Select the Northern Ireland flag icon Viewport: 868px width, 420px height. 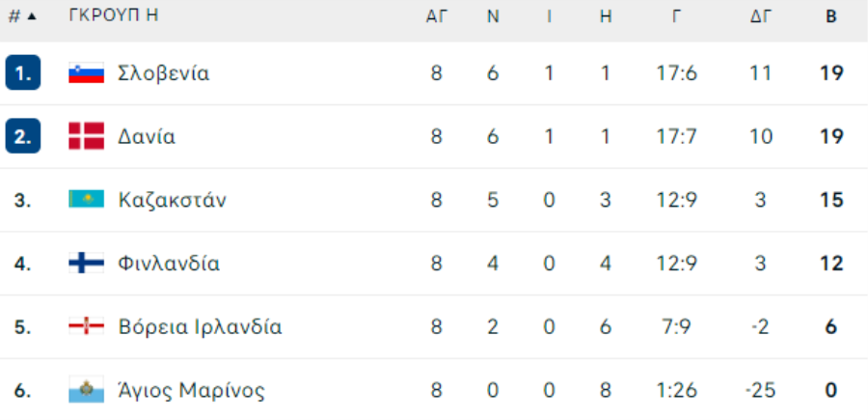[x=87, y=325]
